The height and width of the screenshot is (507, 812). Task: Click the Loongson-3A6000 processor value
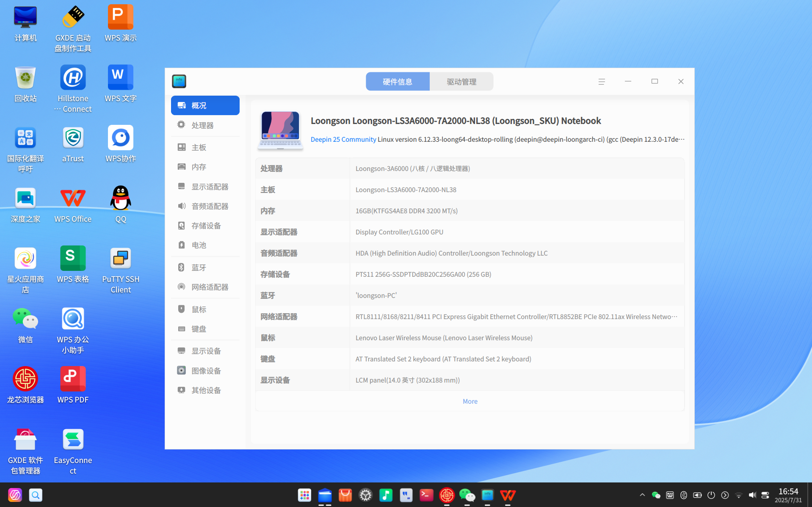click(x=413, y=168)
